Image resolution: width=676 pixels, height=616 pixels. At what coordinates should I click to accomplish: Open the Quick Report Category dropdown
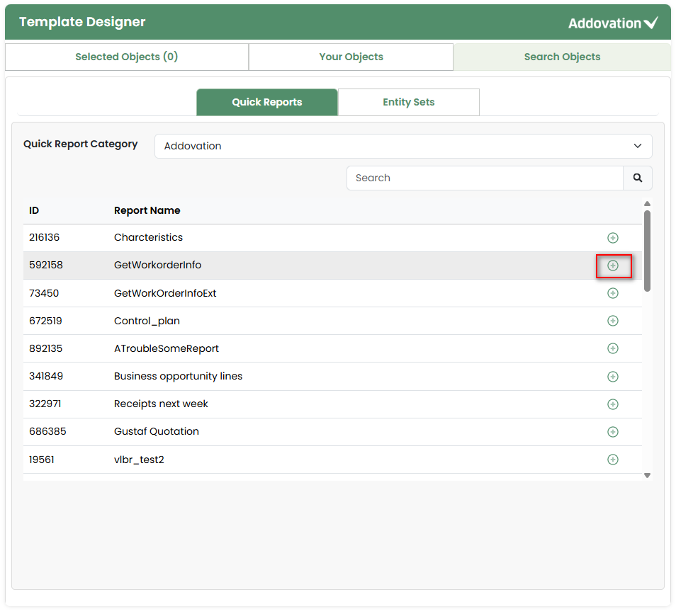(x=403, y=146)
